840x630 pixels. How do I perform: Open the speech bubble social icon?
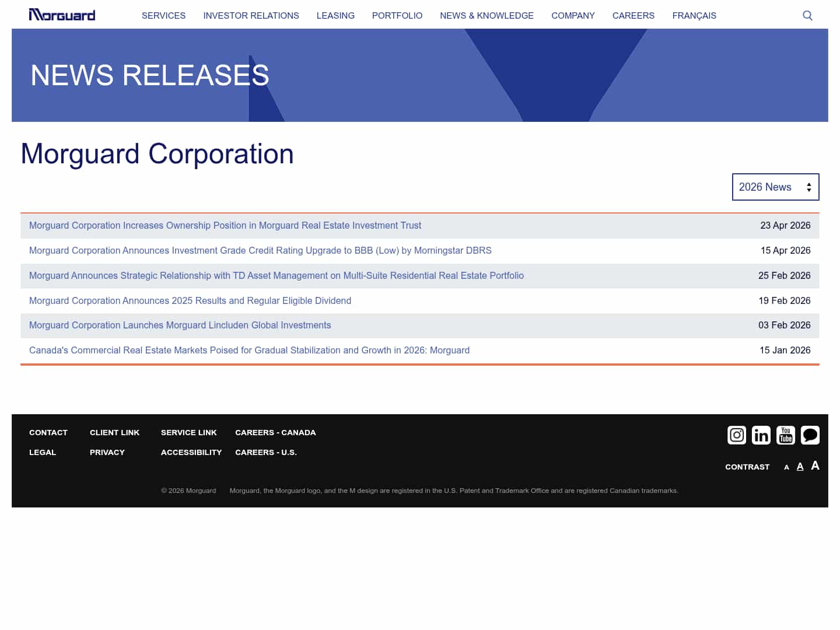coord(810,435)
